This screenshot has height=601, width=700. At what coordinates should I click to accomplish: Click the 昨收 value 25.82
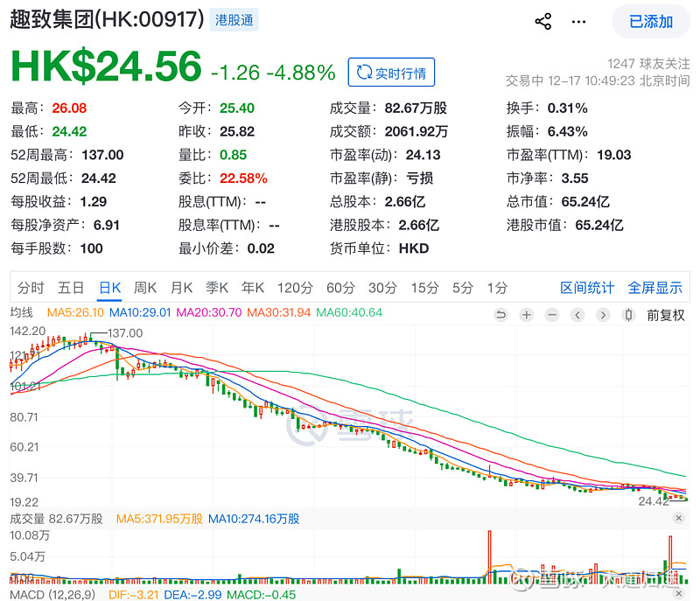[x=237, y=131]
